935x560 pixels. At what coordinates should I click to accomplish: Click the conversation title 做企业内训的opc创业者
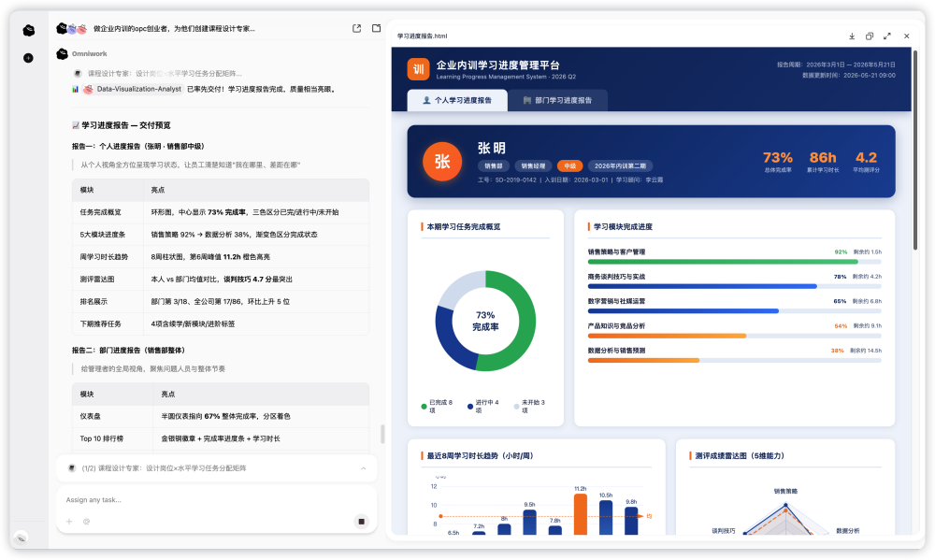point(174,29)
